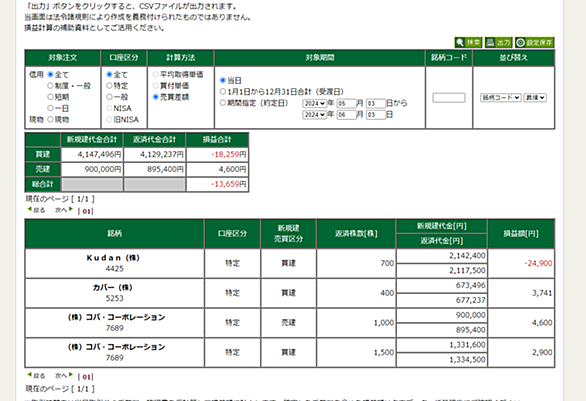Select the 旧NISA account radio option
Image resolution: width=586 pixels, height=401 pixels.
click(x=109, y=120)
